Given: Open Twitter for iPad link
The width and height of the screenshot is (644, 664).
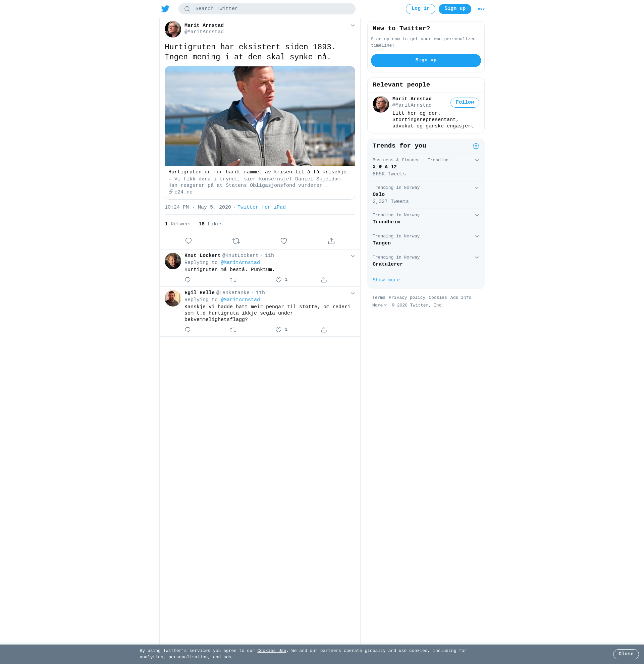Looking at the screenshot, I should (262, 207).
